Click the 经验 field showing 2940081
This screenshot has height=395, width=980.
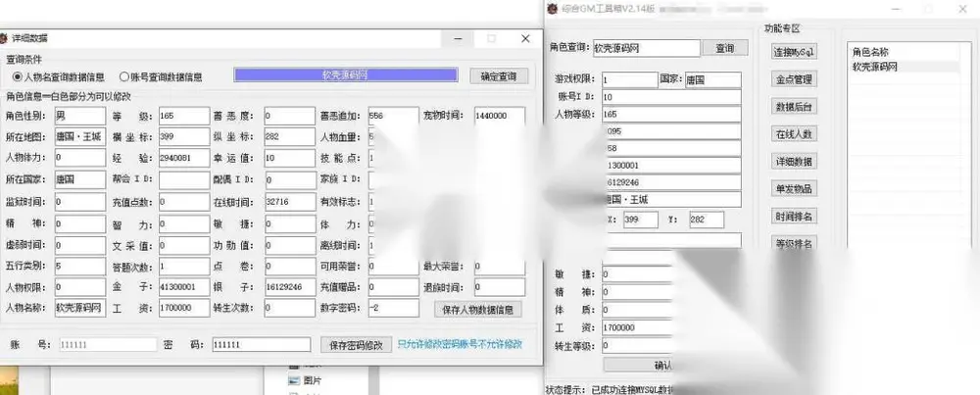[184, 158]
